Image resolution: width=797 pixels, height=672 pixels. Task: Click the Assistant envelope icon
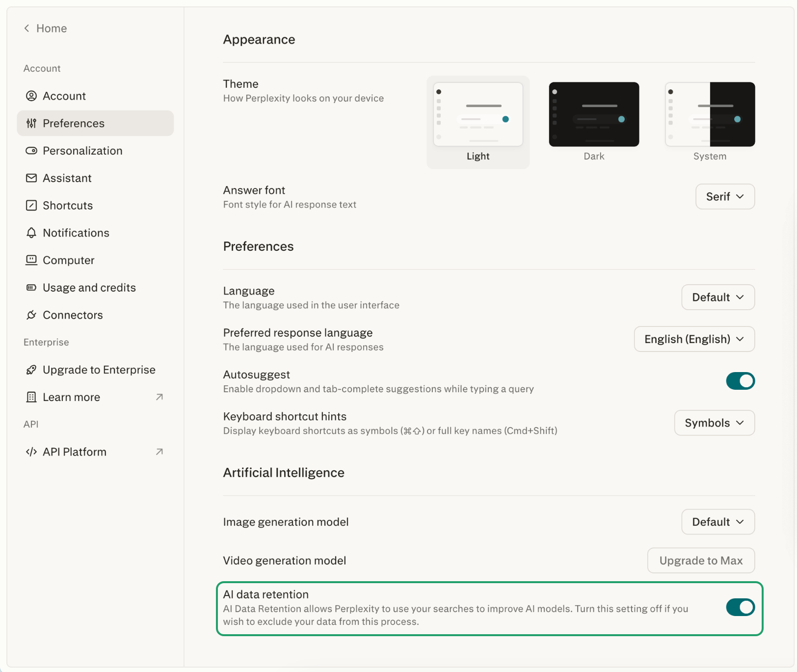(31, 178)
